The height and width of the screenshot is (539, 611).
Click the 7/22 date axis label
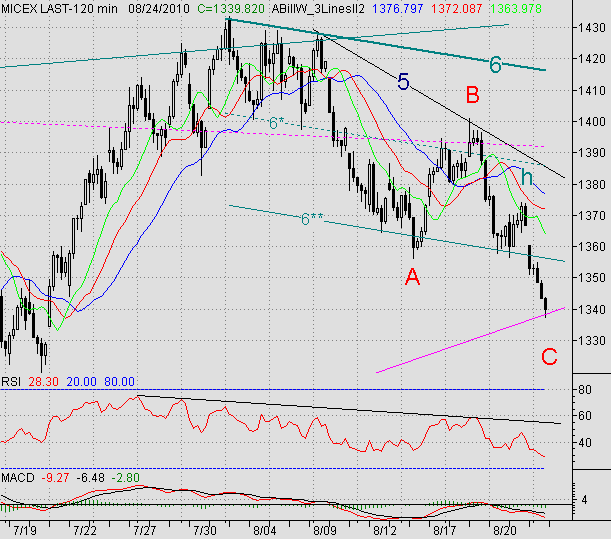point(85,530)
